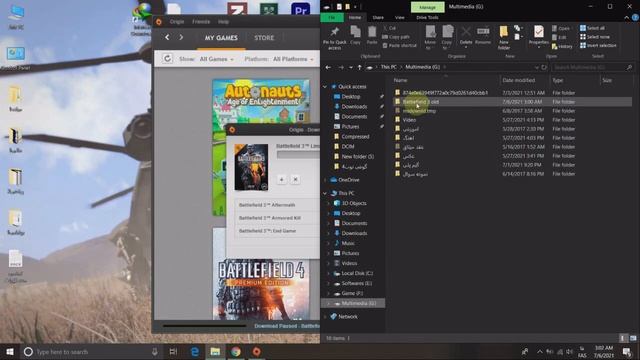
Task: Cancel the Battlefield 3 download with X
Action: coord(295,179)
